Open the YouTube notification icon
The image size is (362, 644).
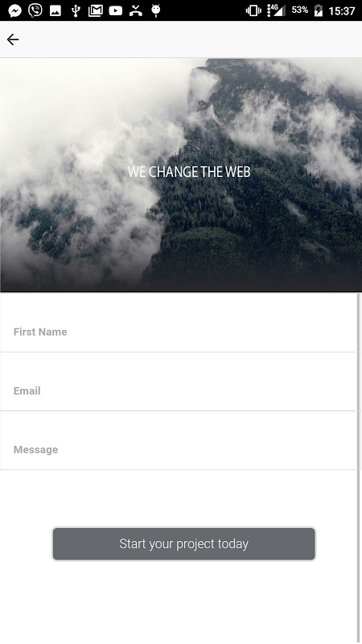[115, 10]
